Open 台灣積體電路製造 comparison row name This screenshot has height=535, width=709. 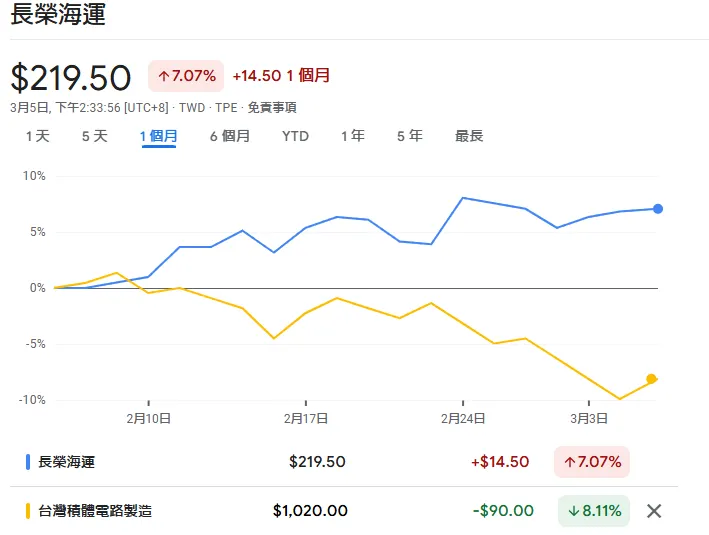click(x=95, y=511)
